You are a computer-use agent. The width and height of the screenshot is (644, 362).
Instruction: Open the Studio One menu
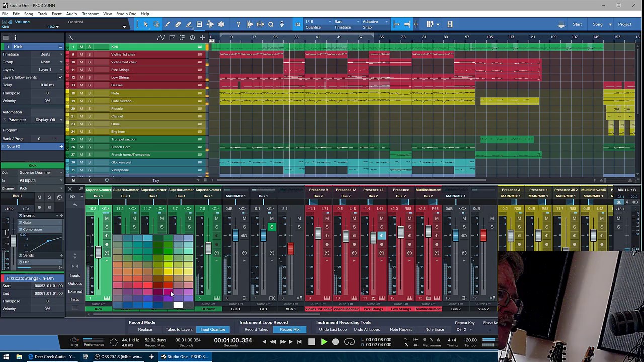(126, 14)
